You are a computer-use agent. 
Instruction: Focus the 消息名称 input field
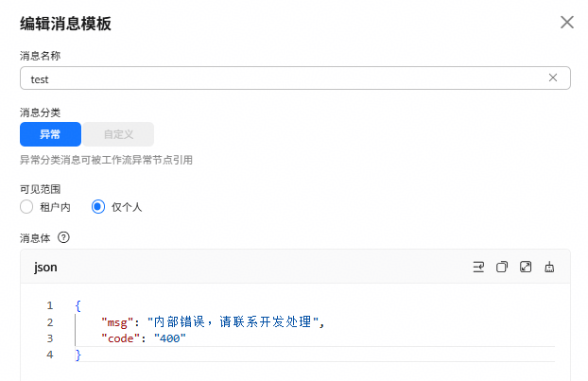coord(295,78)
